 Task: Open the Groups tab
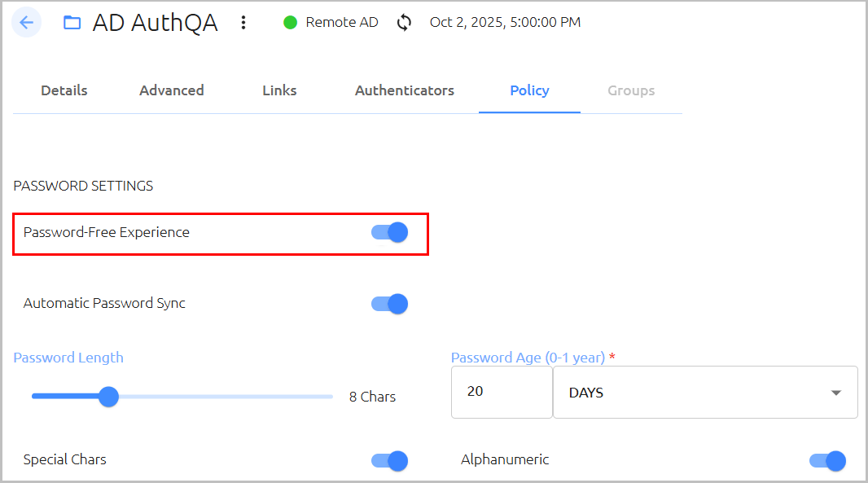pos(631,90)
